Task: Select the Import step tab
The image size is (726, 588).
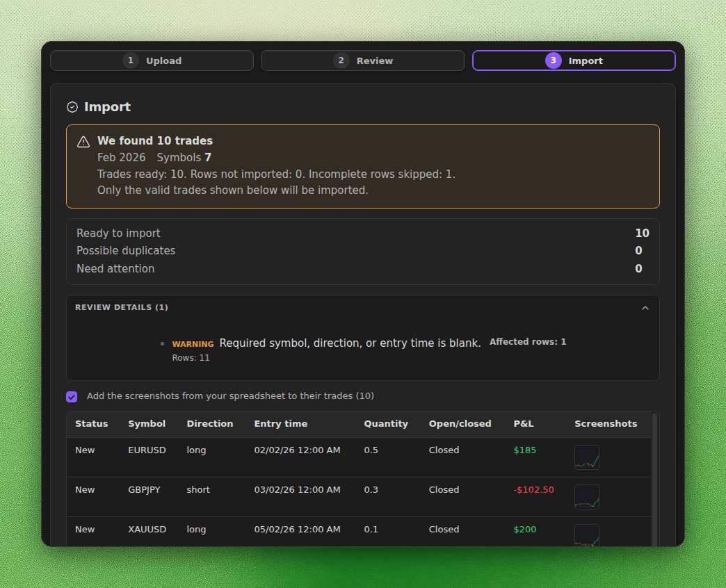Action: coord(574,60)
